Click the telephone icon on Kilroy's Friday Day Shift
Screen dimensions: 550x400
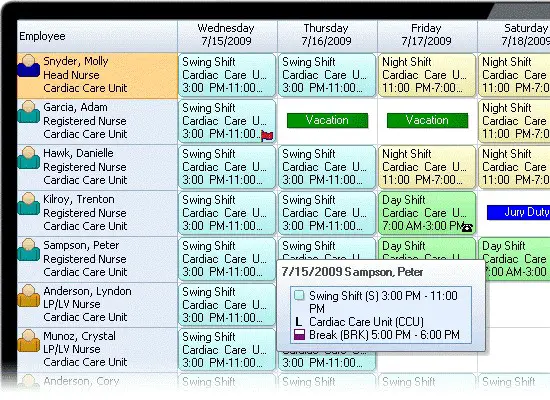[467, 228]
